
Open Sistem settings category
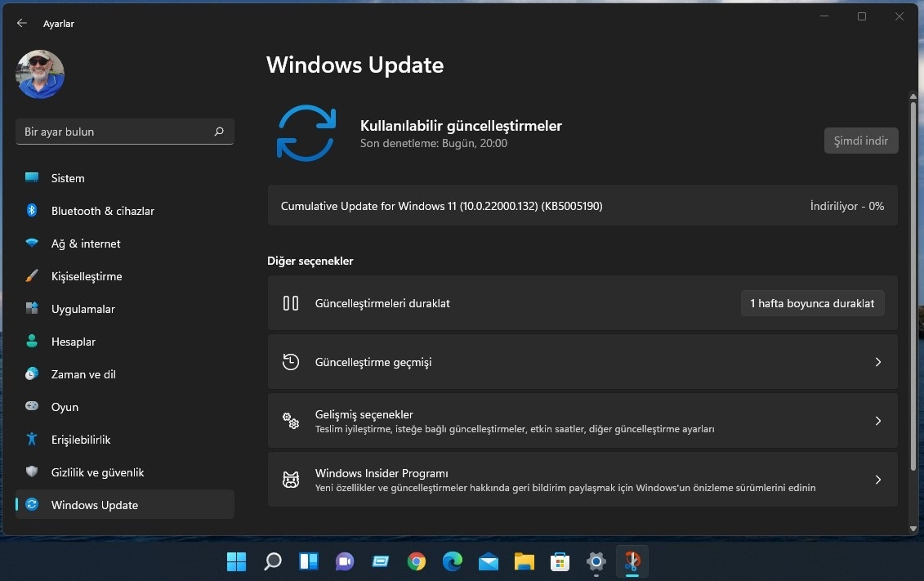tap(125, 178)
